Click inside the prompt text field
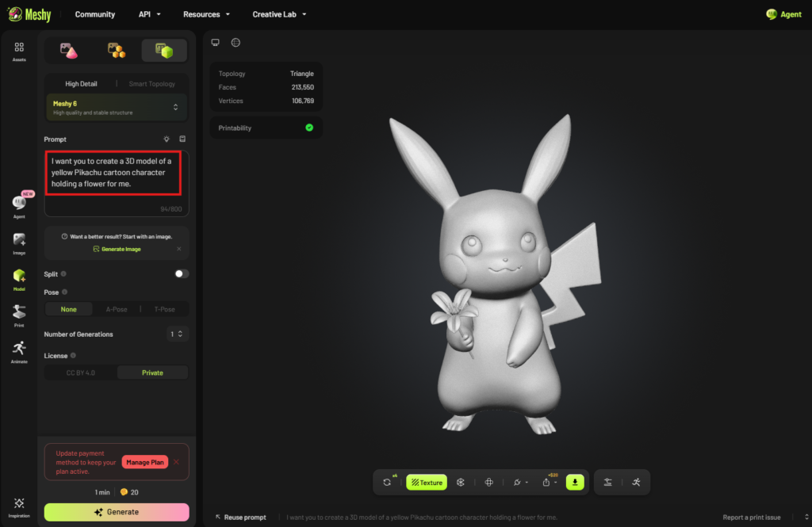Screen dimensions: 812x527 [117, 183]
